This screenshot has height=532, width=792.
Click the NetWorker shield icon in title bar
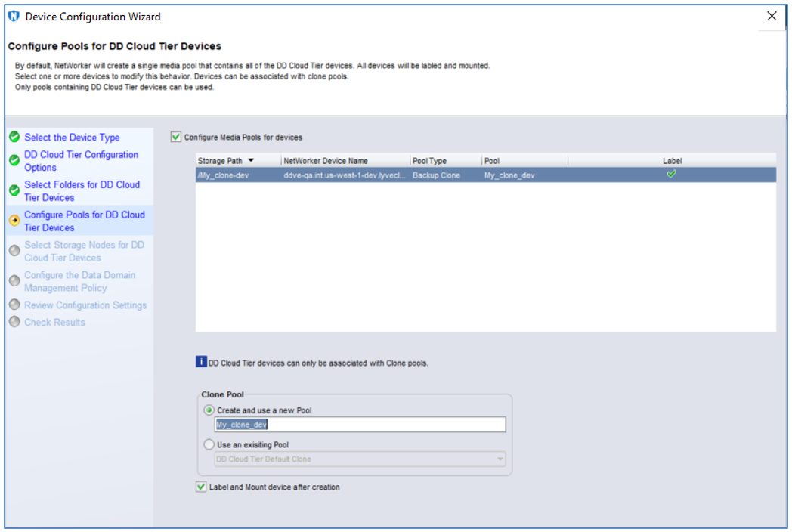tap(13, 17)
